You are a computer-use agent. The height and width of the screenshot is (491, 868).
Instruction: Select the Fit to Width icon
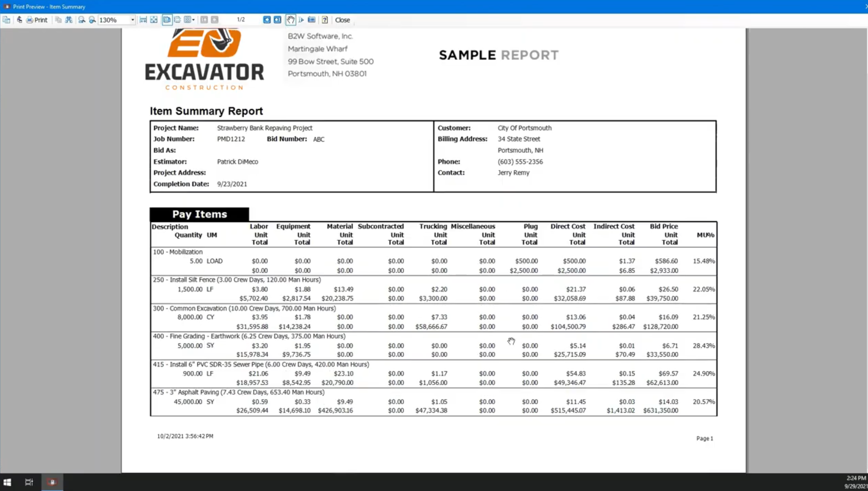click(143, 20)
